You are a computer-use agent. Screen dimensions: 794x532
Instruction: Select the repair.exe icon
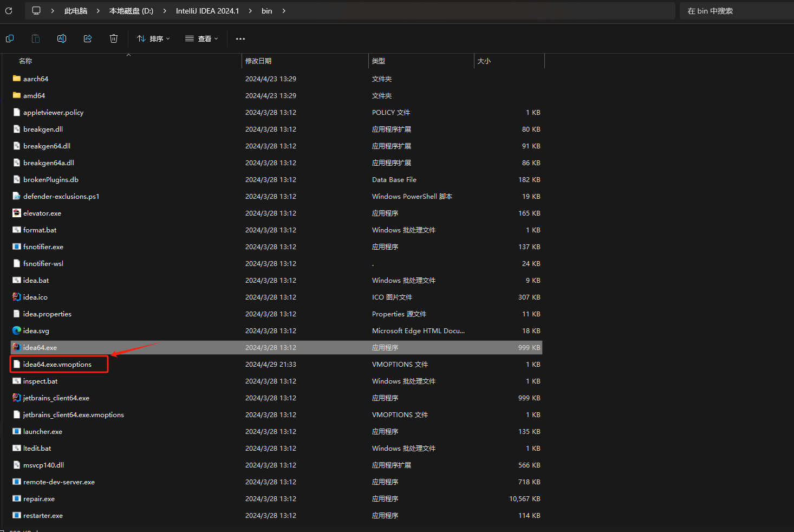pos(17,498)
